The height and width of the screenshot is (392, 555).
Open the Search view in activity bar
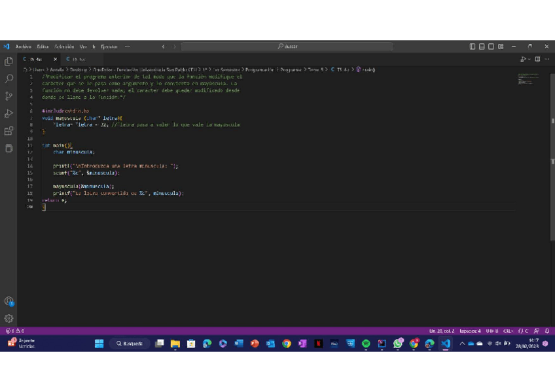9,79
